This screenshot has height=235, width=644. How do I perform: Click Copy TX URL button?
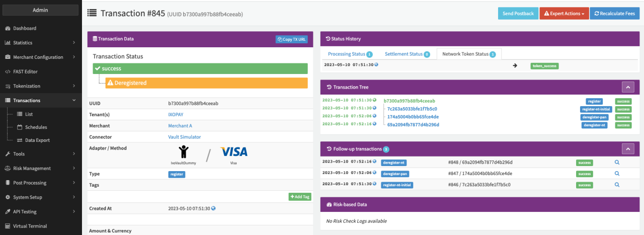click(291, 39)
